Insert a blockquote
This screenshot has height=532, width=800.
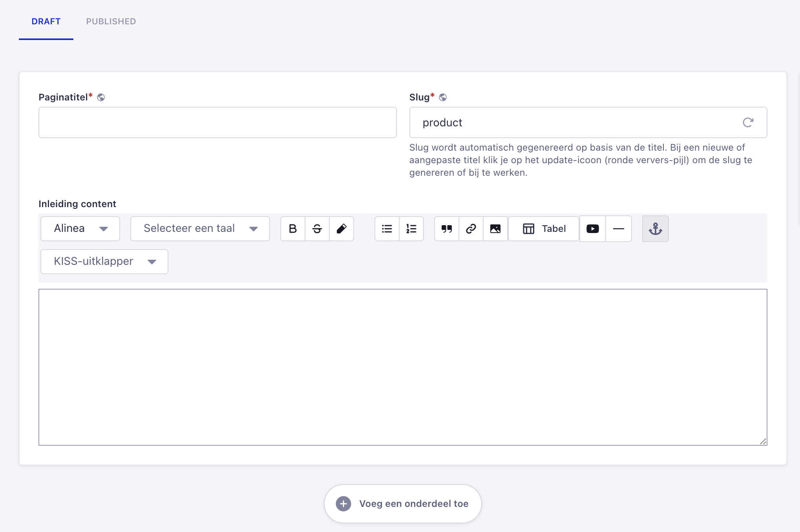point(447,229)
